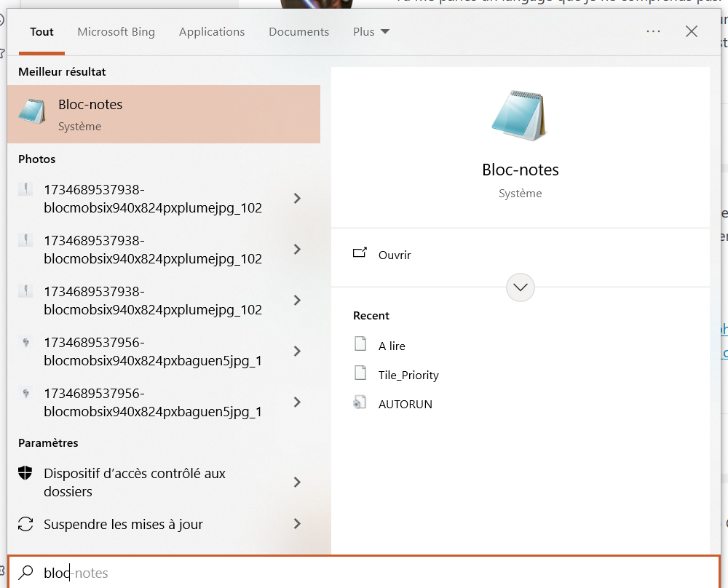The image size is (728, 588).
Task: Click the sync icon for Suspendre les mises à jour
Action: click(x=25, y=524)
